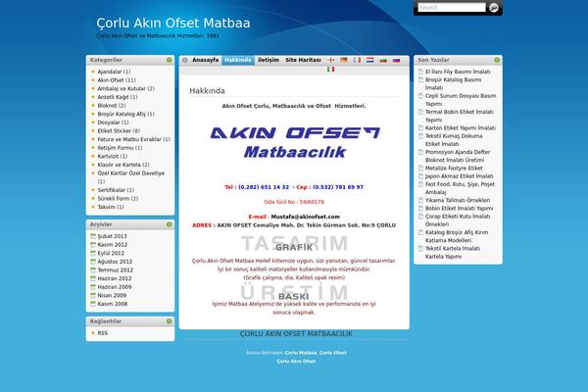Open the Ambalaj ve Kutular category
This screenshot has width=588, height=392.
[x=122, y=88]
